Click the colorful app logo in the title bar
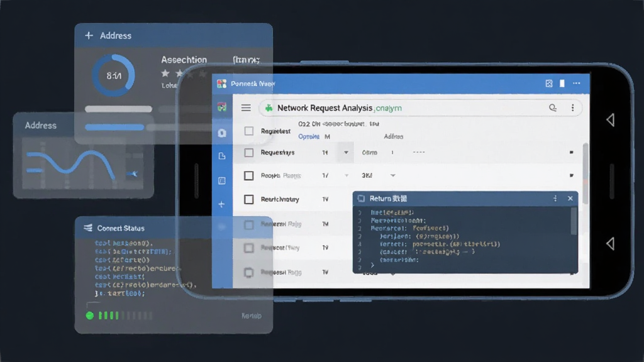The height and width of the screenshot is (362, 644). 222,84
